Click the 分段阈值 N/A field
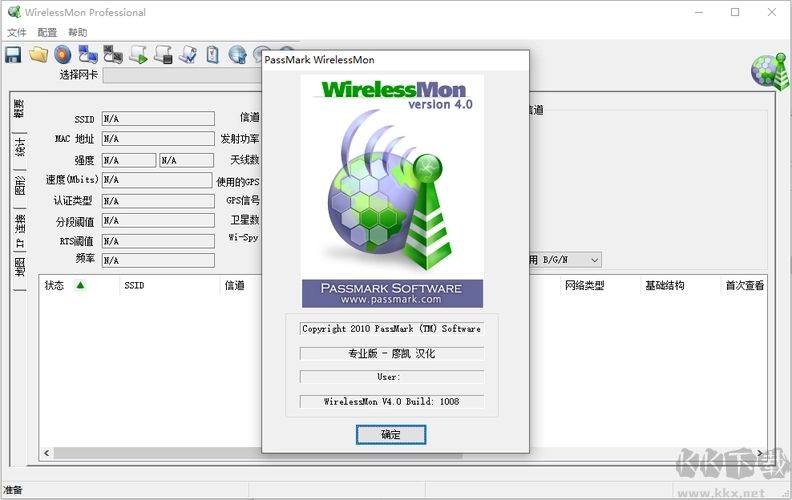Screen dimensions: 792x500 [x=158, y=221]
